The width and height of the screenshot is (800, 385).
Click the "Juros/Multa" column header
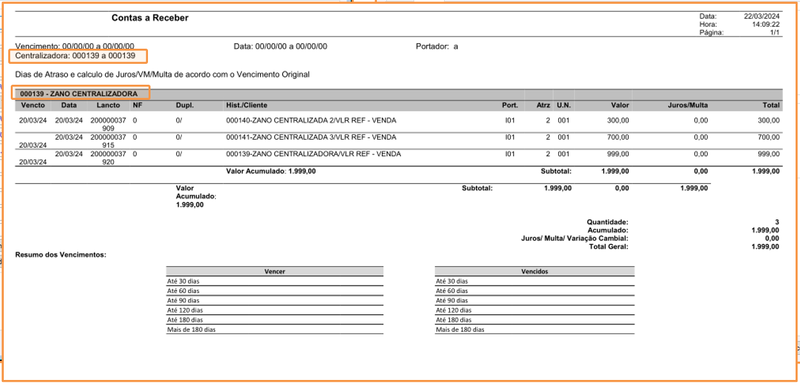click(x=688, y=106)
